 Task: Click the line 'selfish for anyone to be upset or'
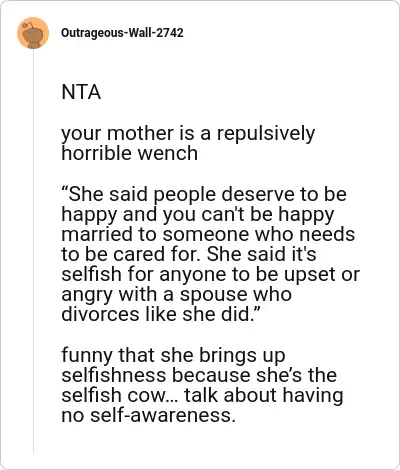[211, 275]
